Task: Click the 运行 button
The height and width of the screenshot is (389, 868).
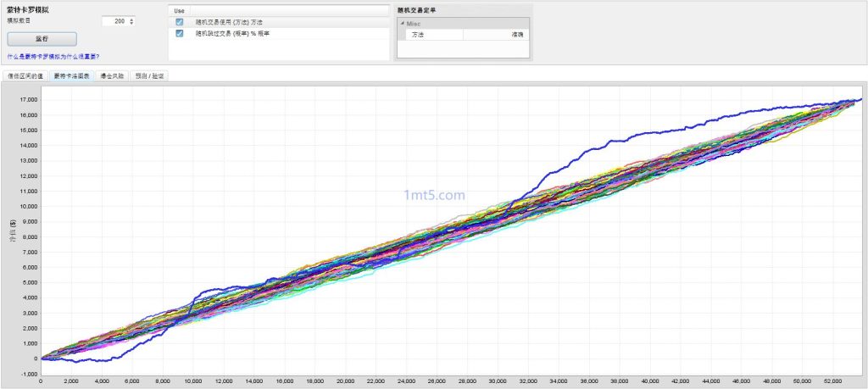Action: pos(42,39)
